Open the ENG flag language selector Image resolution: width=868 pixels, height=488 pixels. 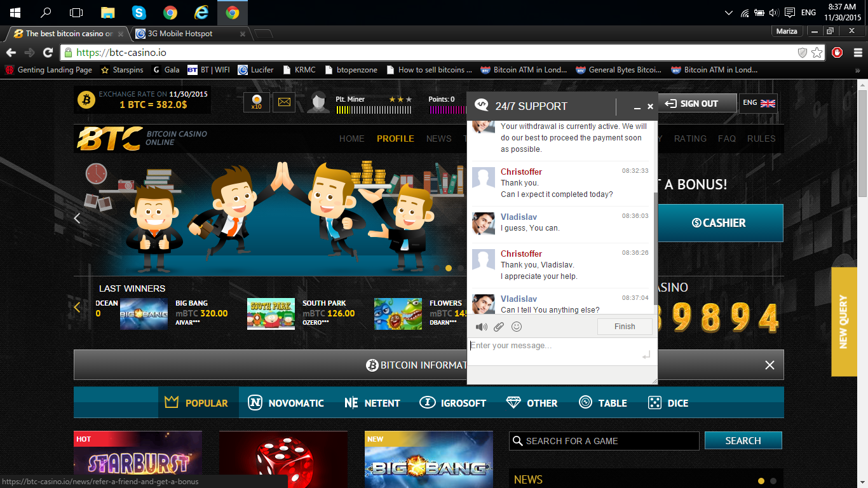coord(759,103)
